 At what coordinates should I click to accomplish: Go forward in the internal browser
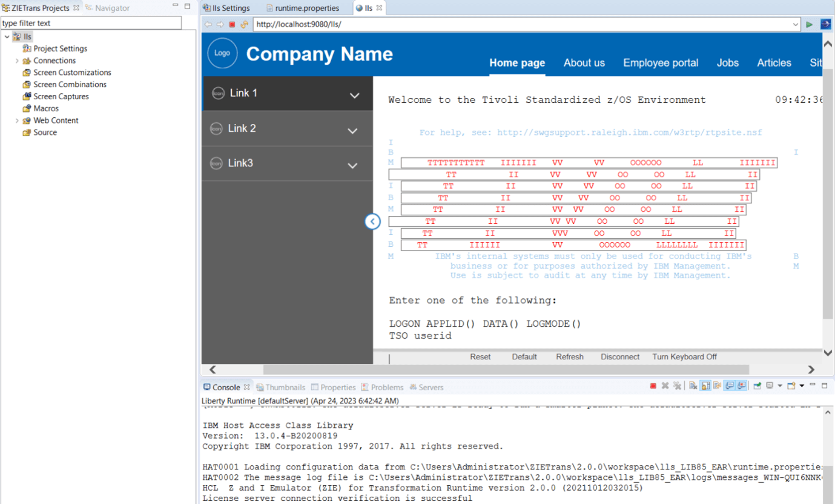point(220,25)
